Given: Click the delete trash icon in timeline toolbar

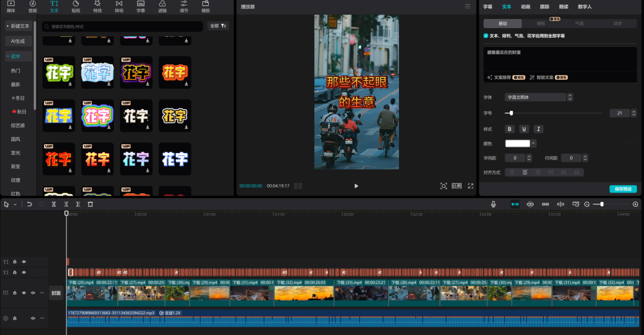Looking at the screenshot, I should (x=90, y=204).
